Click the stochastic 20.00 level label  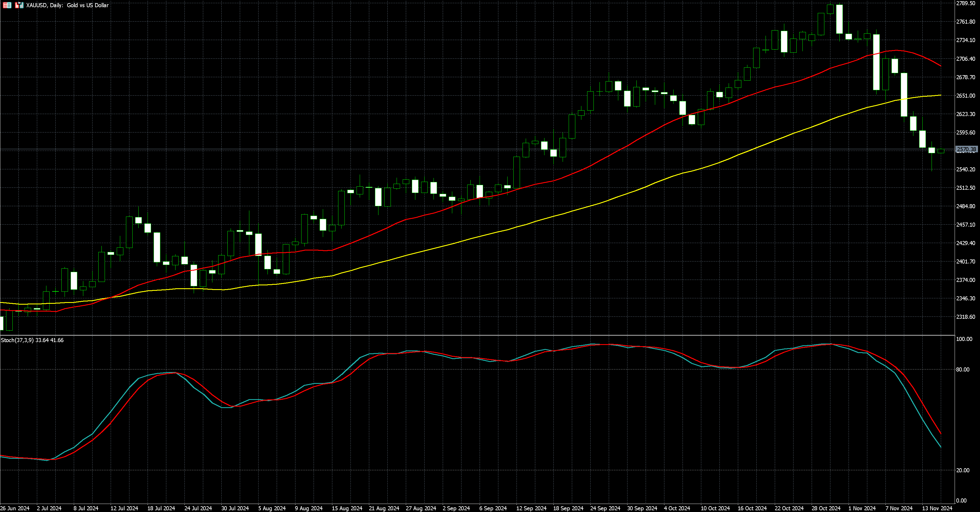coord(963,470)
